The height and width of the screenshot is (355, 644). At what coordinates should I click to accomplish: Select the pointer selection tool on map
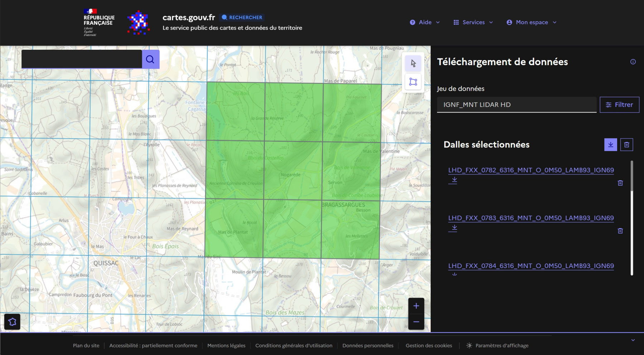point(413,63)
